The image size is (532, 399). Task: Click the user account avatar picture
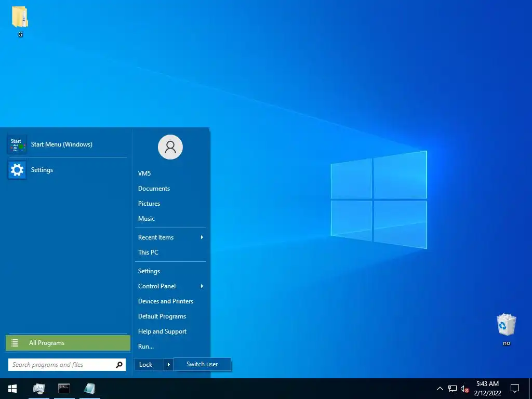[170, 147]
